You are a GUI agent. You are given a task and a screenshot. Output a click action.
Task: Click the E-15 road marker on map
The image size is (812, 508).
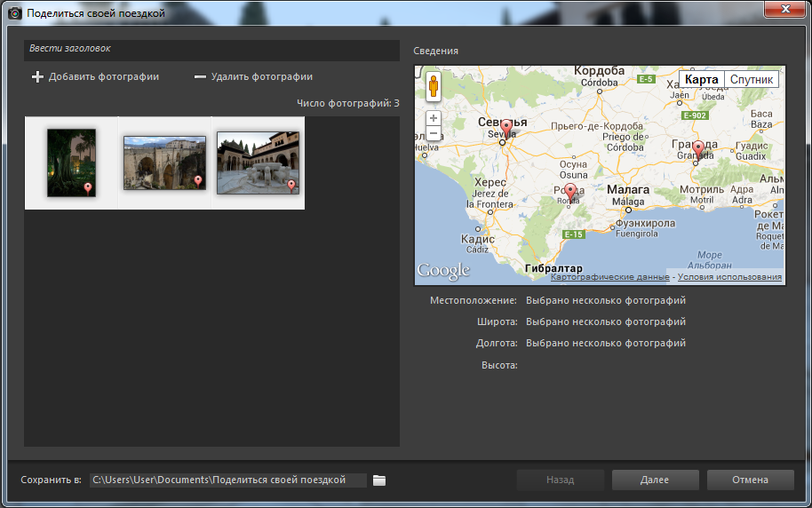pos(573,234)
